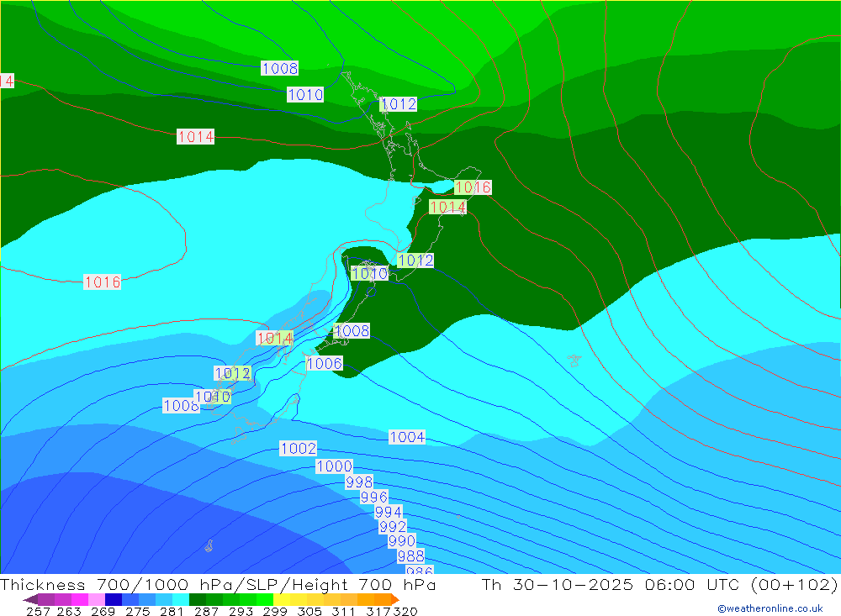
Task: Click the 1006 isobar label
Action: [325, 364]
